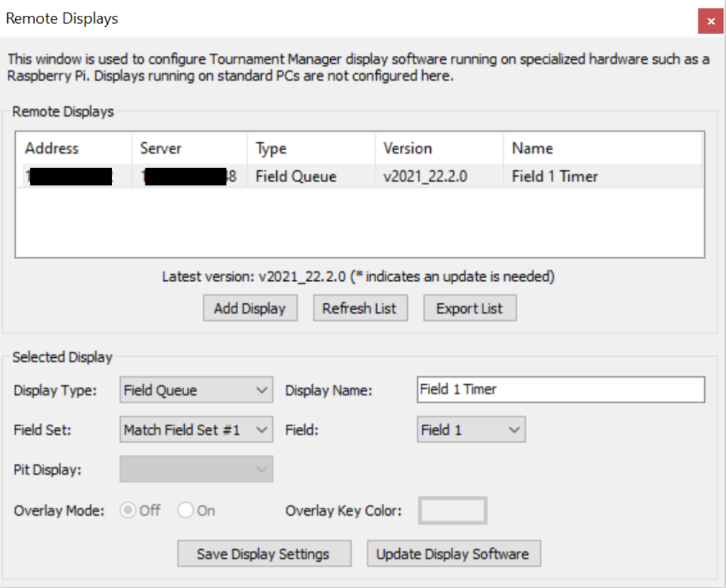Screen dimensions: 726x588
Task: Open the disabled Pit Display dropdown
Action: point(195,469)
